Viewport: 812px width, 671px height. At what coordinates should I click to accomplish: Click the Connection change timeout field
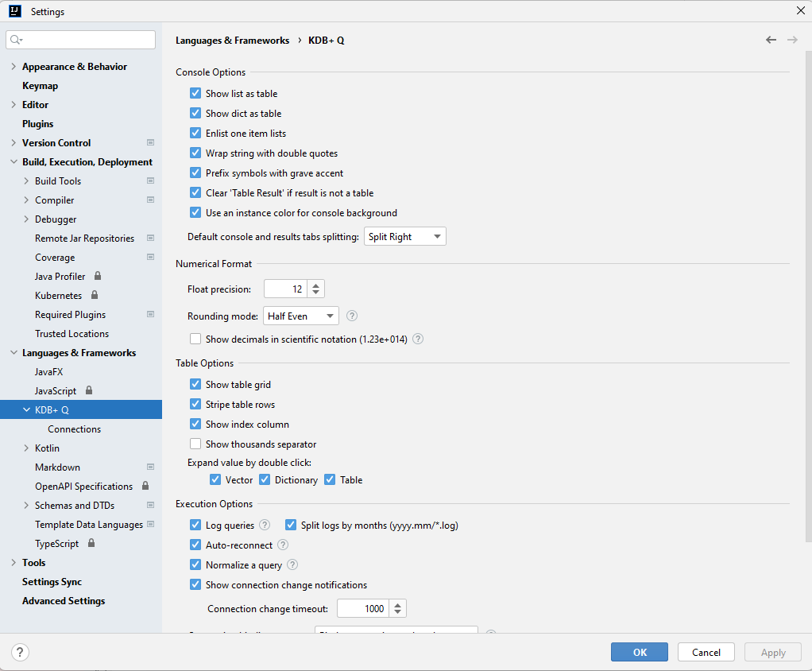(x=363, y=608)
